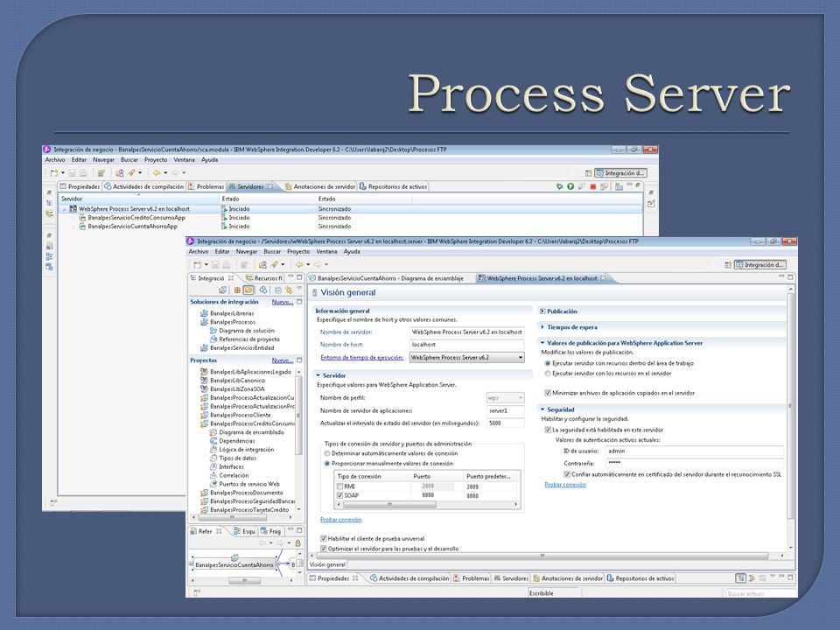The height and width of the screenshot is (630, 840).
Task: Open Proyecto menu in back window
Action: 156,159
